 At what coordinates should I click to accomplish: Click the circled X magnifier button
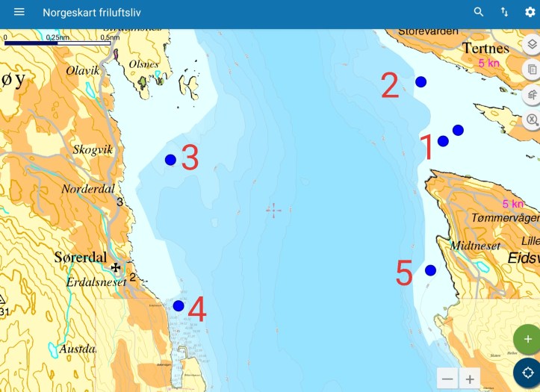[531, 119]
